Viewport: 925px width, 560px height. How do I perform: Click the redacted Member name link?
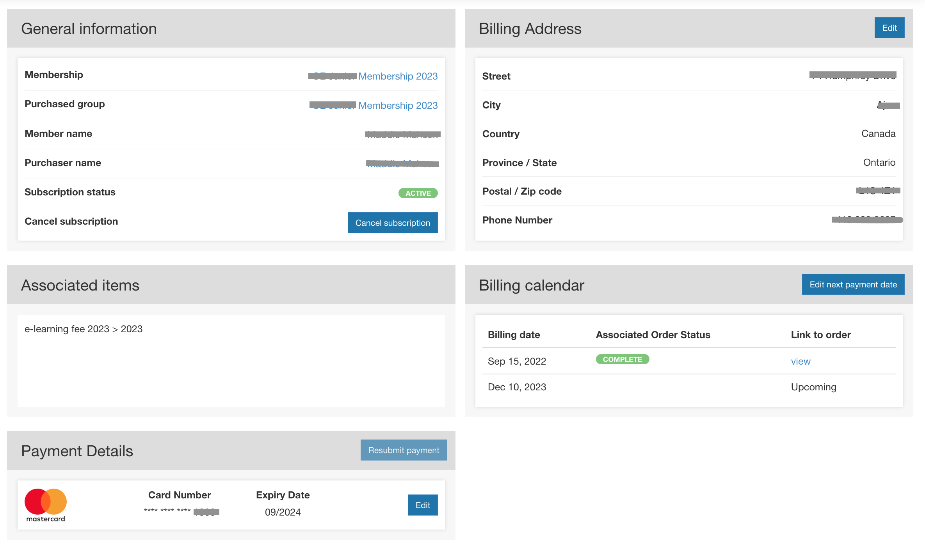[402, 135]
